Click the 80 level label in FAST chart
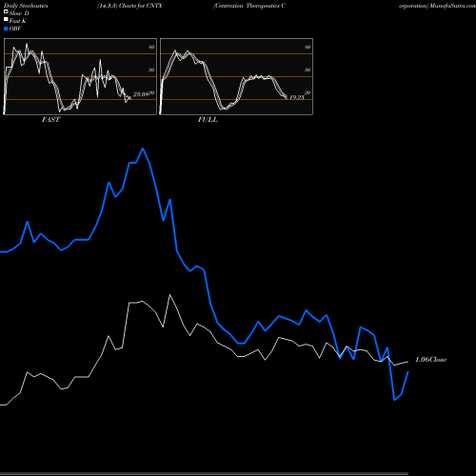476x476 pixels. click(151, 47)
